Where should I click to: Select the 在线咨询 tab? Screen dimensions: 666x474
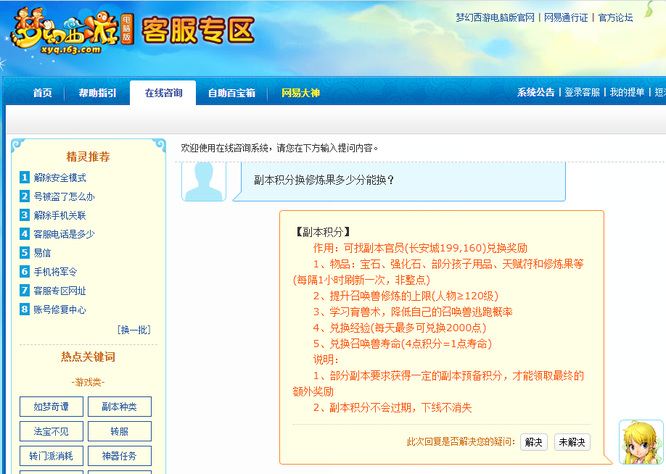[x=163, y=93]
